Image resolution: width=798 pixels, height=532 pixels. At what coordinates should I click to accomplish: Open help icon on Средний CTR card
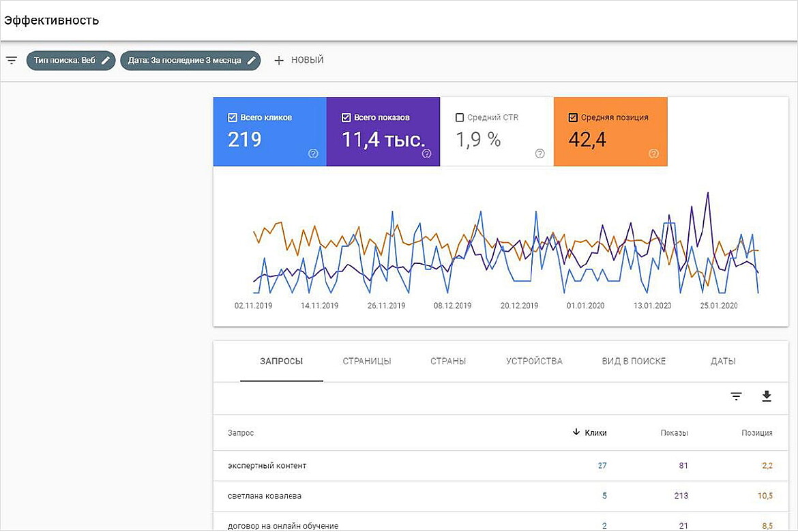pyautogui.click(x=540, y=153)
